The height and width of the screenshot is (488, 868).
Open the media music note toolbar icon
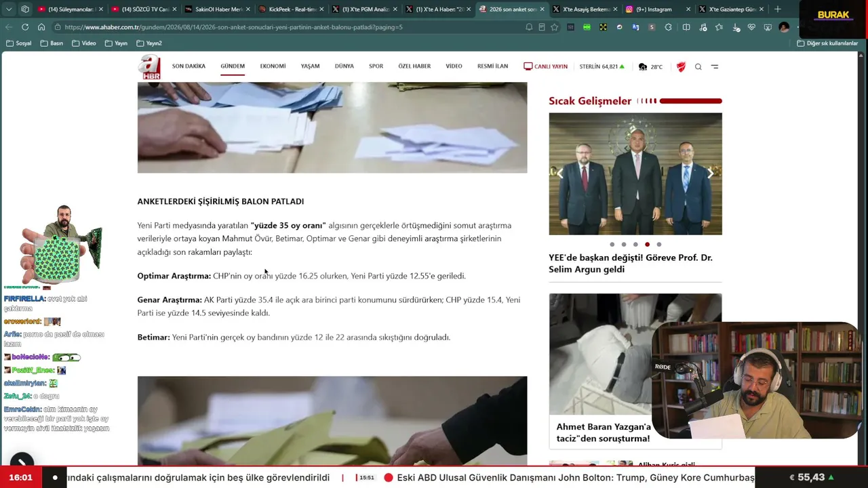tap(703, 27)
